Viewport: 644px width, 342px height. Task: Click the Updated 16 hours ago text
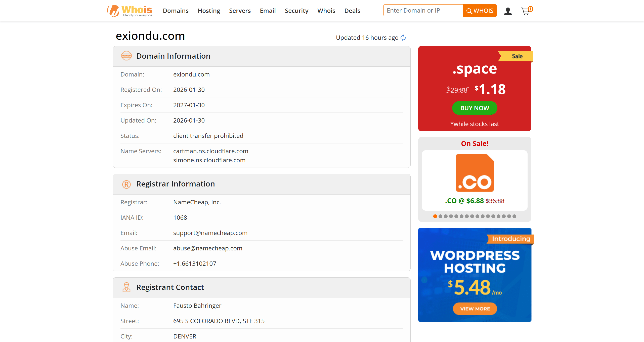(x=367, y=38)
